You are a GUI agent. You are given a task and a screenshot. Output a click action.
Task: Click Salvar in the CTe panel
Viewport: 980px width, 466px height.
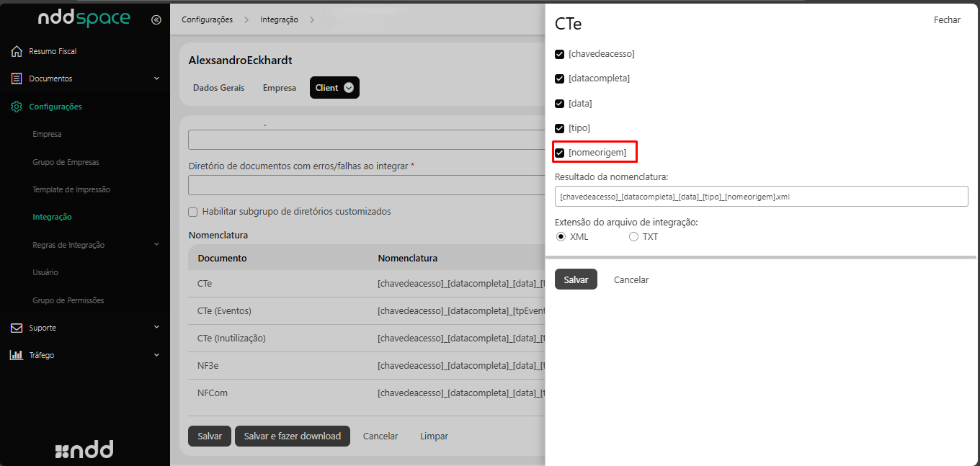[x=576, y=279]
